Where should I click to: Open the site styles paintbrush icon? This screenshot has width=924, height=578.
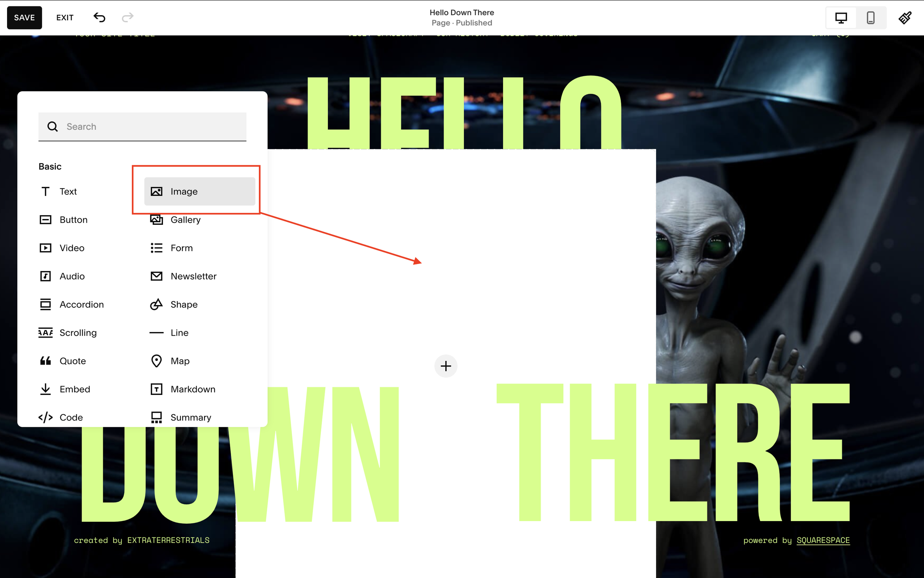[905, 18]
